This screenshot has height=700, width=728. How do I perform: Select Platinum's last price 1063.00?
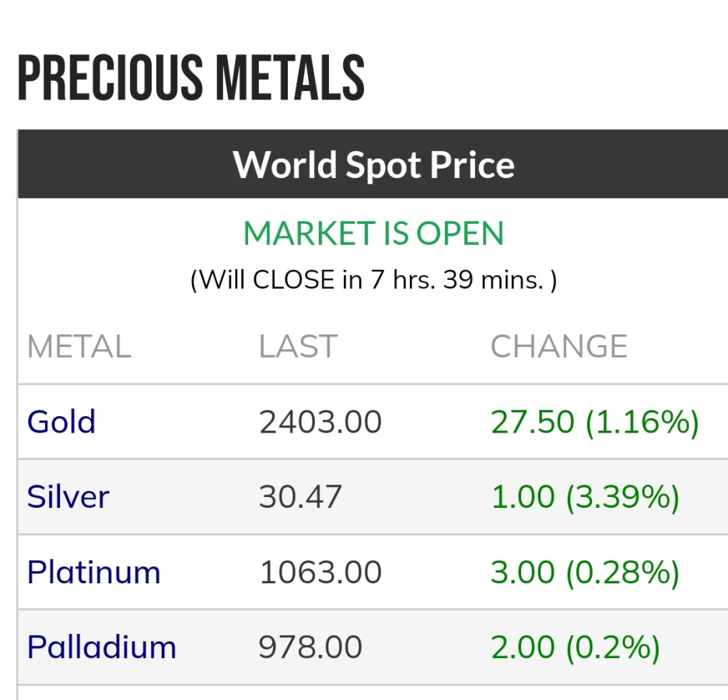[320, 572]
